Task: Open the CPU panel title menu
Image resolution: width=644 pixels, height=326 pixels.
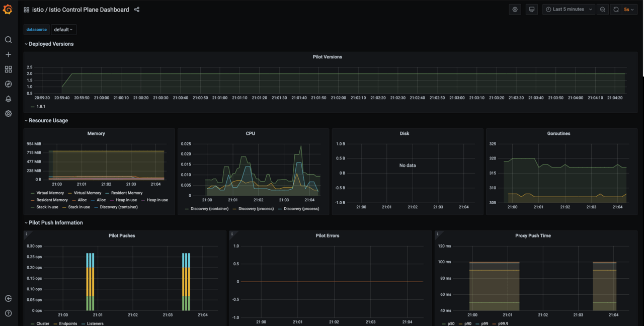Action: [x=251, y=133]
